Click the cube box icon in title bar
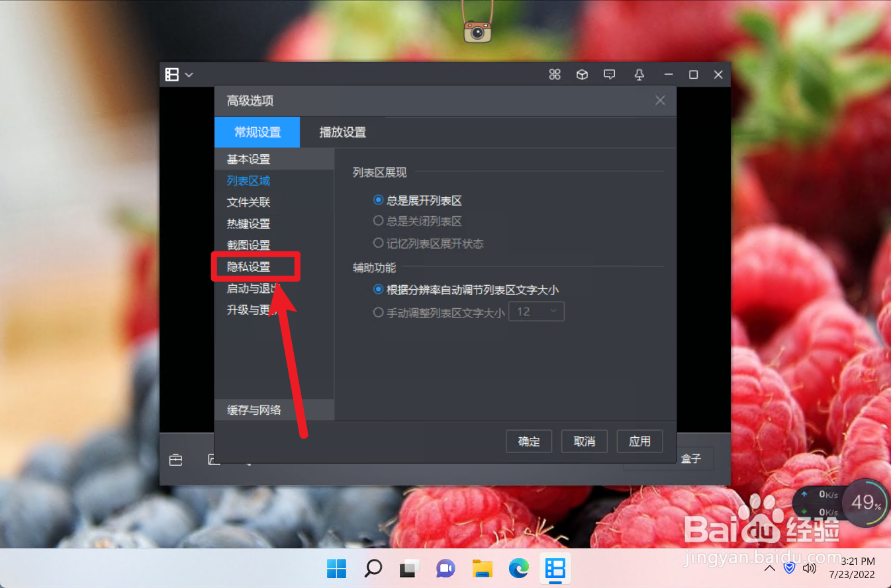The image size is (891, 588). pyautogui.click(x=582, y=75)
